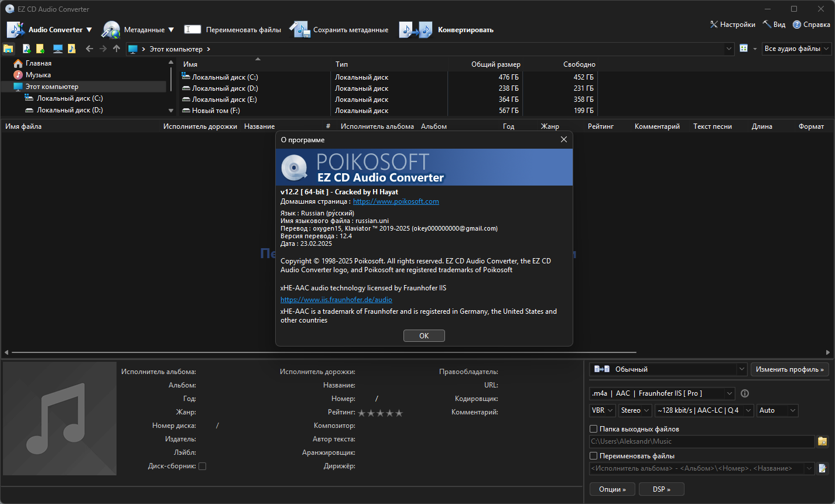Click the Конвертировать toolbar icon

click(x=415, y=29)
